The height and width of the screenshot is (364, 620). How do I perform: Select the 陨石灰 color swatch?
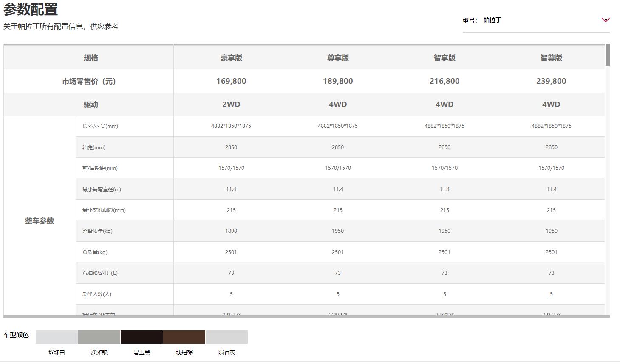click(x=226, y=337)
